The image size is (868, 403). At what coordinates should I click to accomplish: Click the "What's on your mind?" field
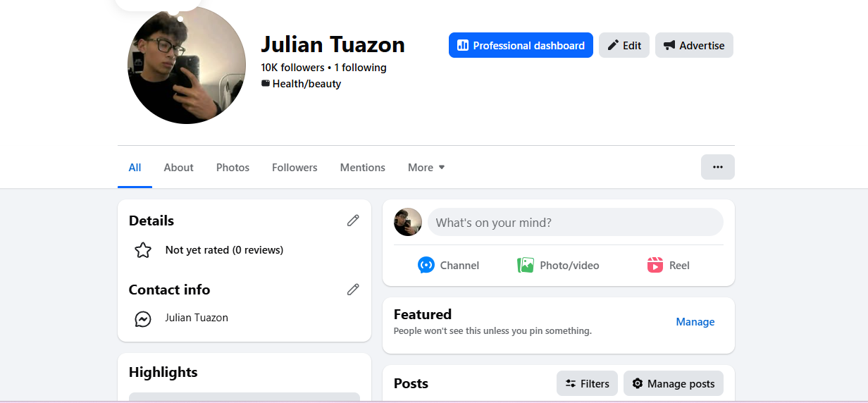click(575, 223)
